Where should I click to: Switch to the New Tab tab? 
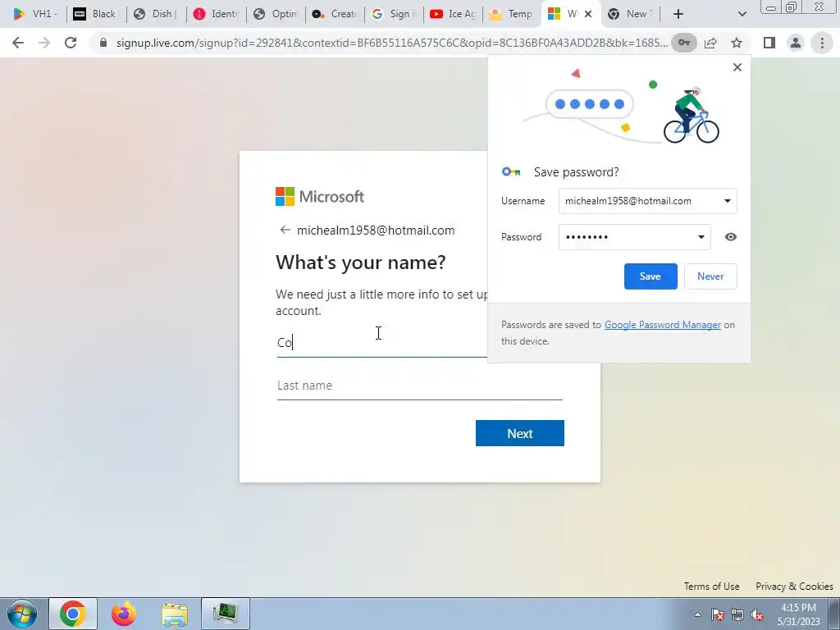click(632, 14)
